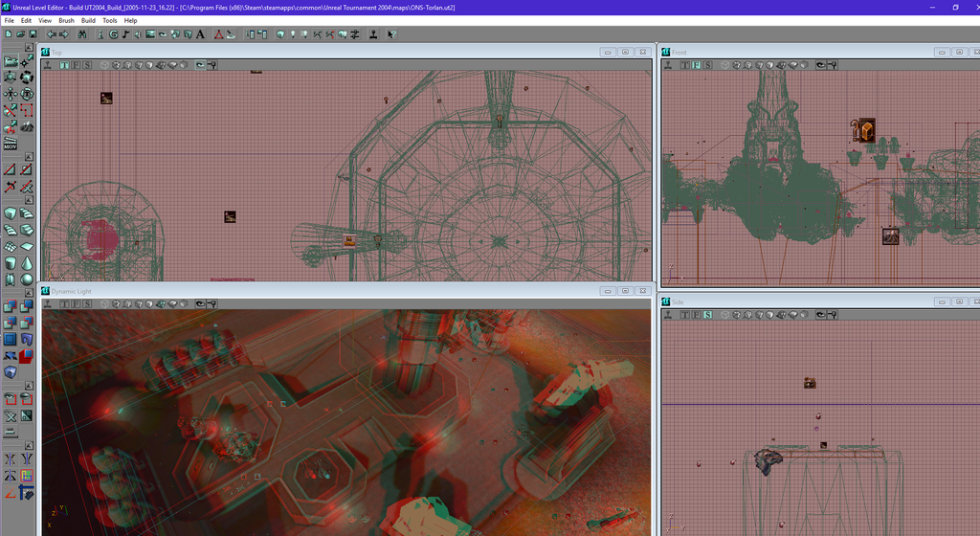Screen dimensions: 980x536
Task: Save the map with disk icon
Action: pyautogui.click(x=33, y=34)
